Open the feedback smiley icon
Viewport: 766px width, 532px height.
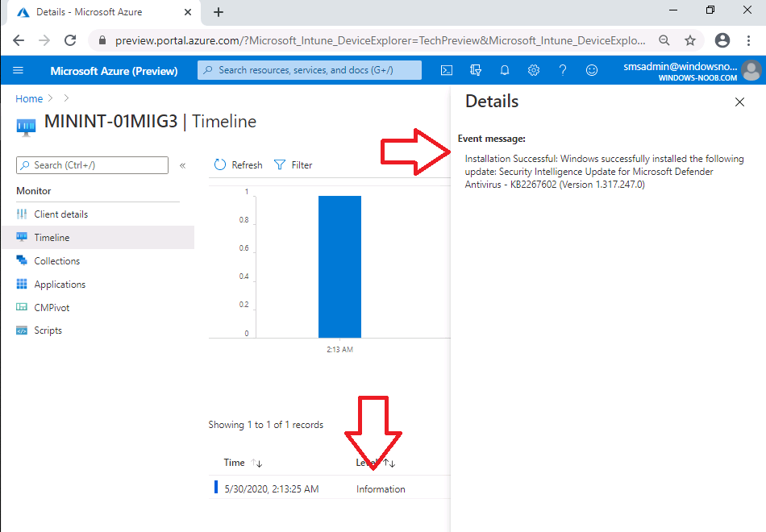click(592, 70)
